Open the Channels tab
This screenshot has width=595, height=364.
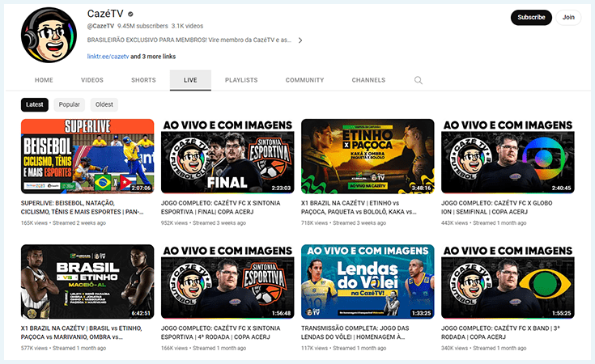(x=368, y=80)
